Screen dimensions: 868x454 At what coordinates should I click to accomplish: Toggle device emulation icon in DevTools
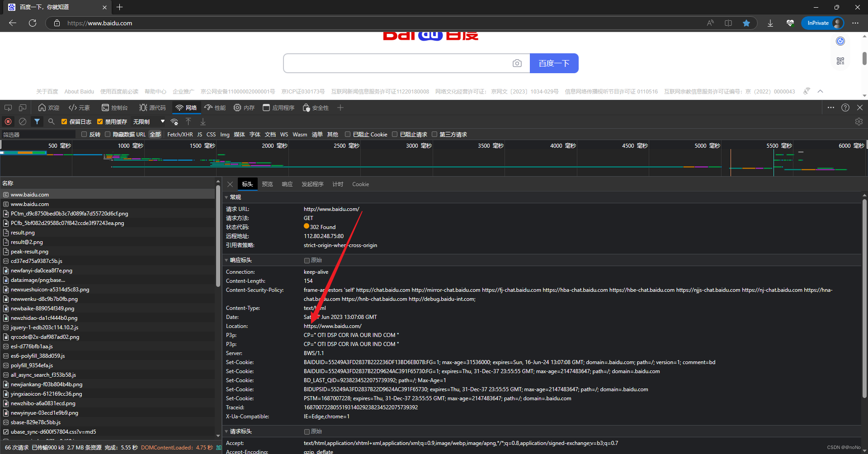pos(23,108)
